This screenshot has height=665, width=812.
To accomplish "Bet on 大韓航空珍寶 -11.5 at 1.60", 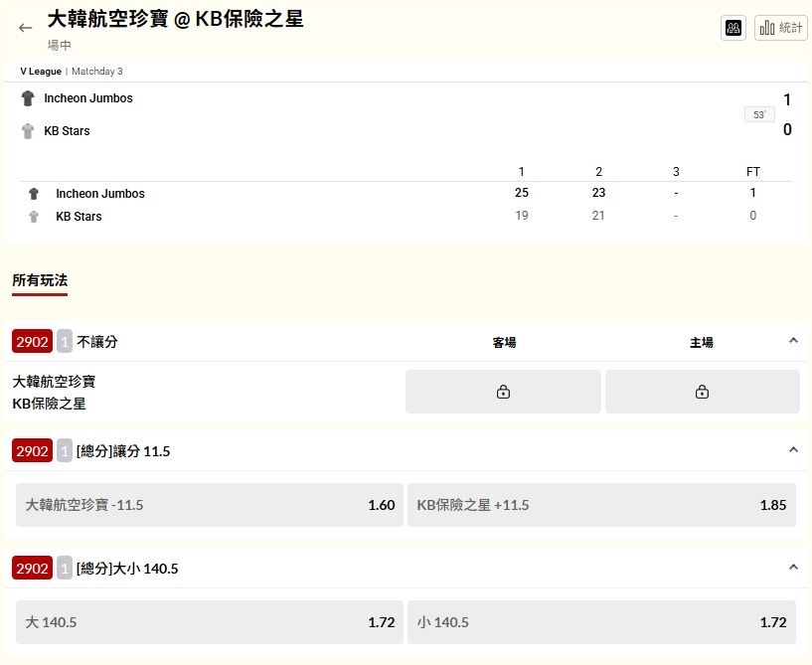I will 210,505.
